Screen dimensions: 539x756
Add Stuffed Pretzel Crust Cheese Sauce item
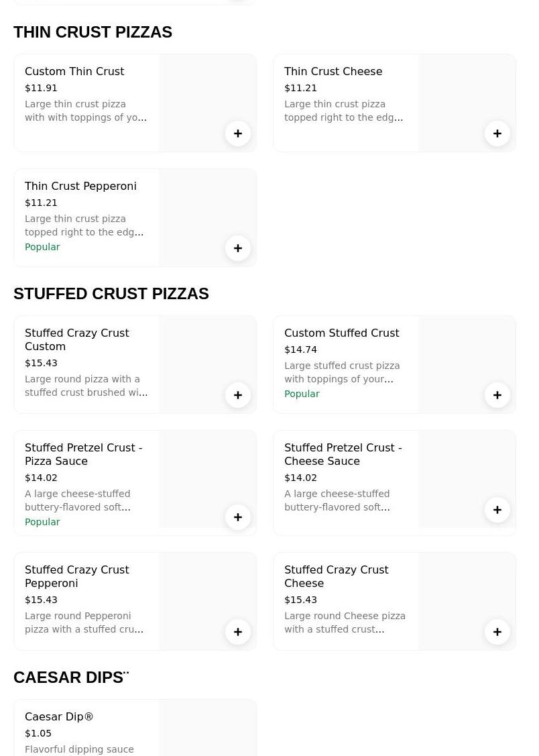pyautogui.click(x=497, y=510)
